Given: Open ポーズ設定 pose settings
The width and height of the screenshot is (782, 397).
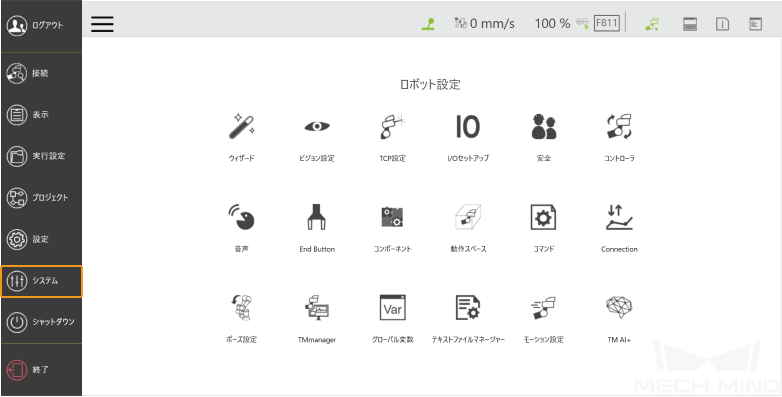Looking at the screenshot, I should (242, 308).
